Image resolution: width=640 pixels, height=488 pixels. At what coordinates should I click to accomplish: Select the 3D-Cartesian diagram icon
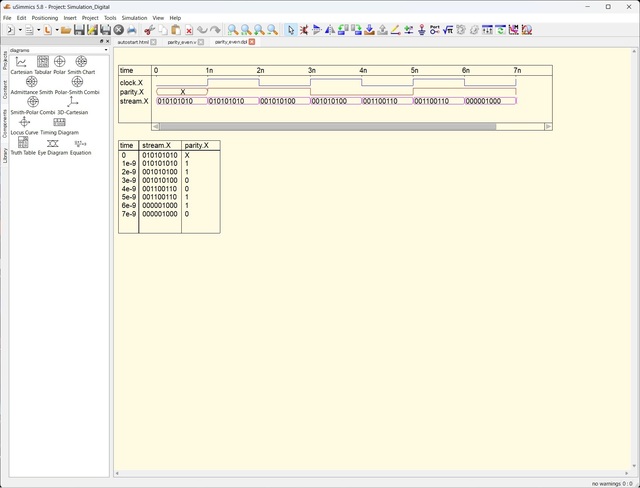coord(74,102)
